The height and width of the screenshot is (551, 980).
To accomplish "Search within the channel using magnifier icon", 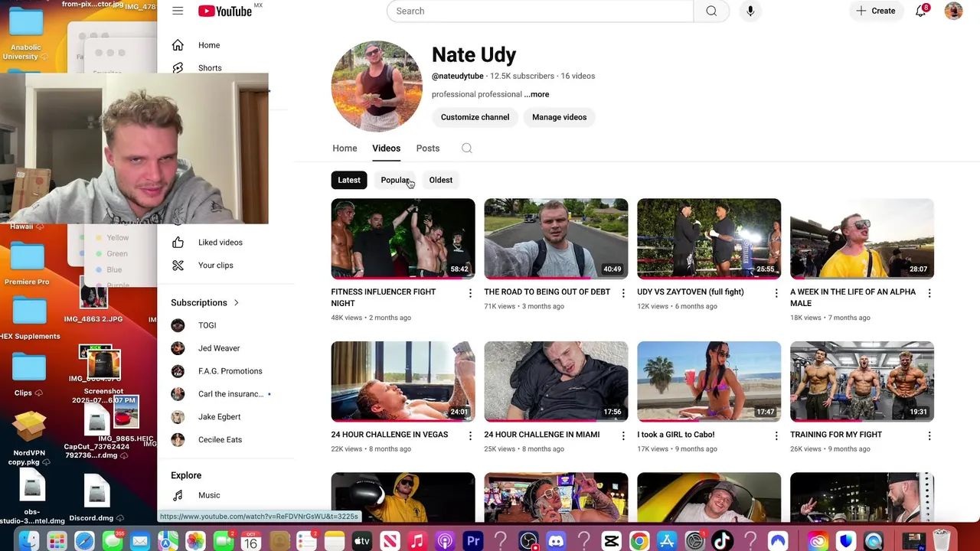I will pos(467,148).
